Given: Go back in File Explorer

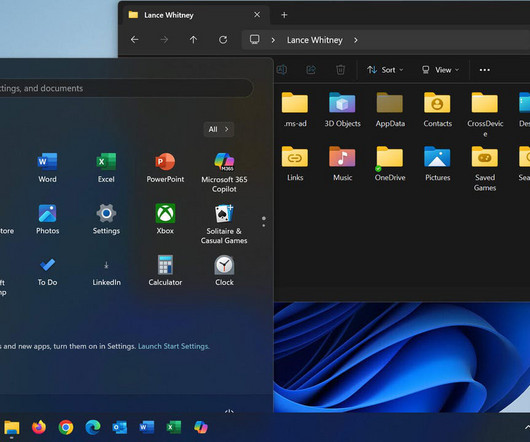Looking at the screenshot, I should tap(135, 40).
